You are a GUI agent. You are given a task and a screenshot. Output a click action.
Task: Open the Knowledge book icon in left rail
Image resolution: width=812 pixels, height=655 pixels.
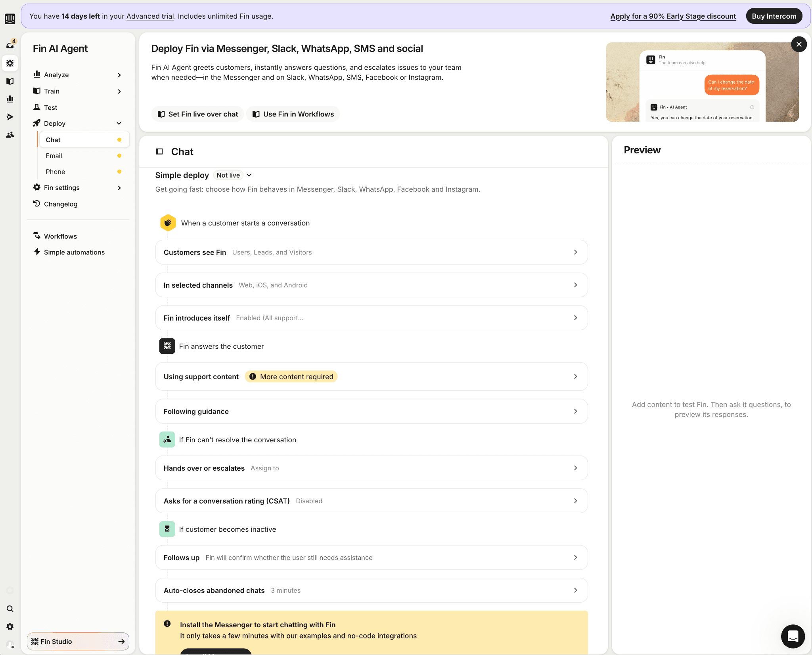point(10,81)
